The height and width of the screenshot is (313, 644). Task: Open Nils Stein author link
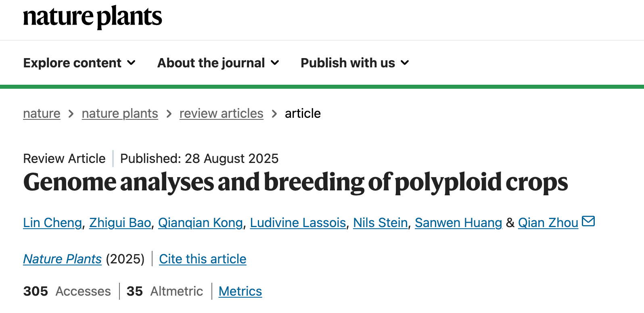click(x=380, y=223)
